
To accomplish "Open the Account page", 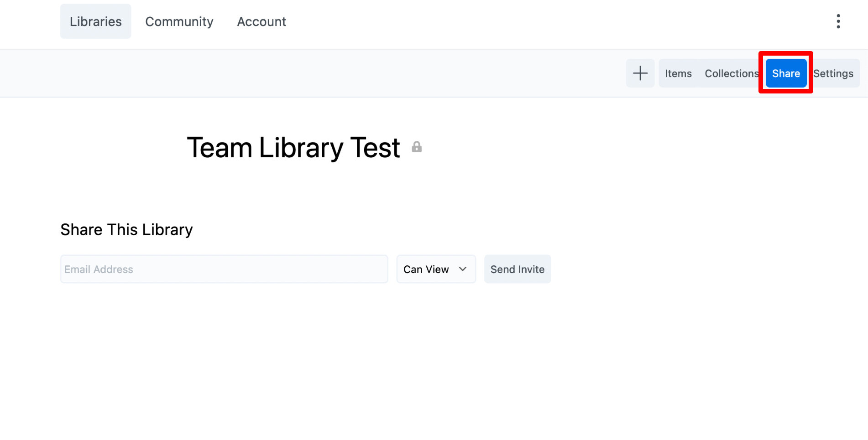I will 261,21.
